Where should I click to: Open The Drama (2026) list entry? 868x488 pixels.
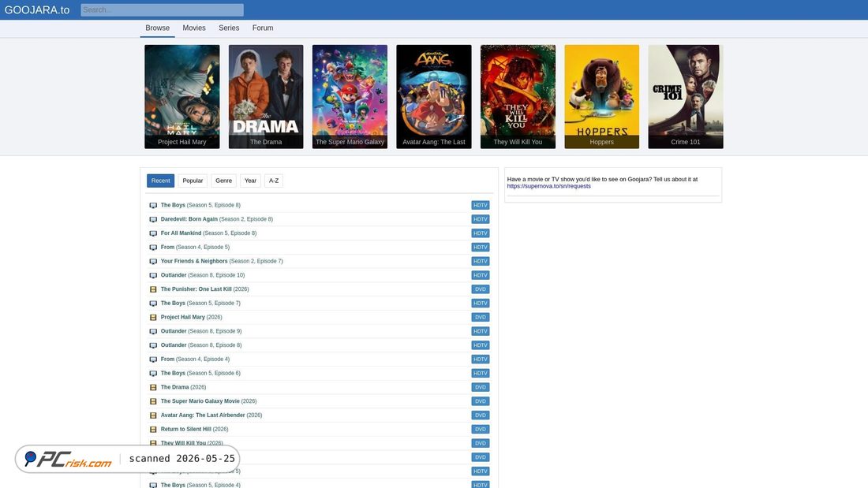[183, 387]
